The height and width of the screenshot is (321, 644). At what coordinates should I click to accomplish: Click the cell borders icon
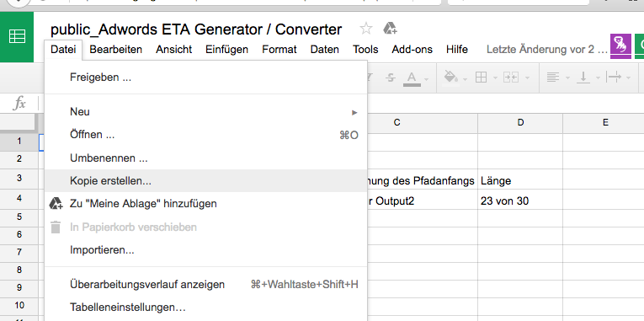[481, 77]
